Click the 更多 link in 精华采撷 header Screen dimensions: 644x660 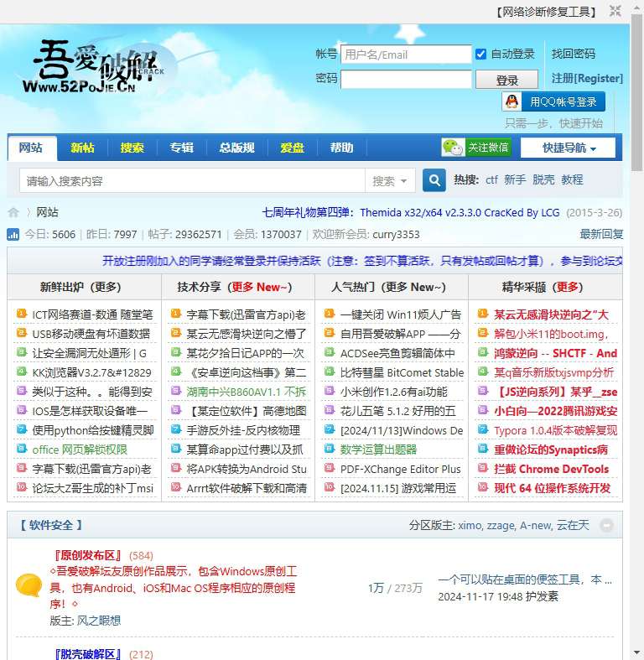click(x=568, y=287)
